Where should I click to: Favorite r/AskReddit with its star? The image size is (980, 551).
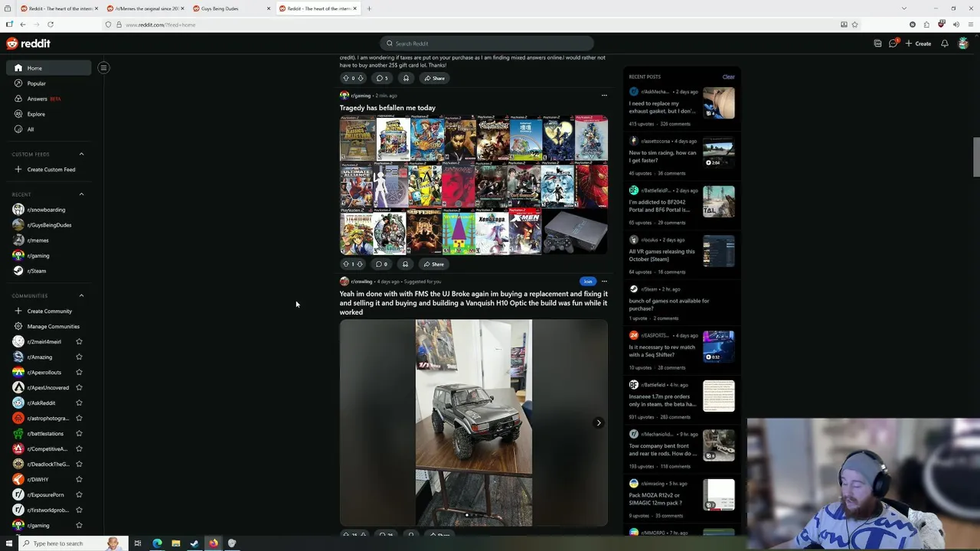point(79,403)
